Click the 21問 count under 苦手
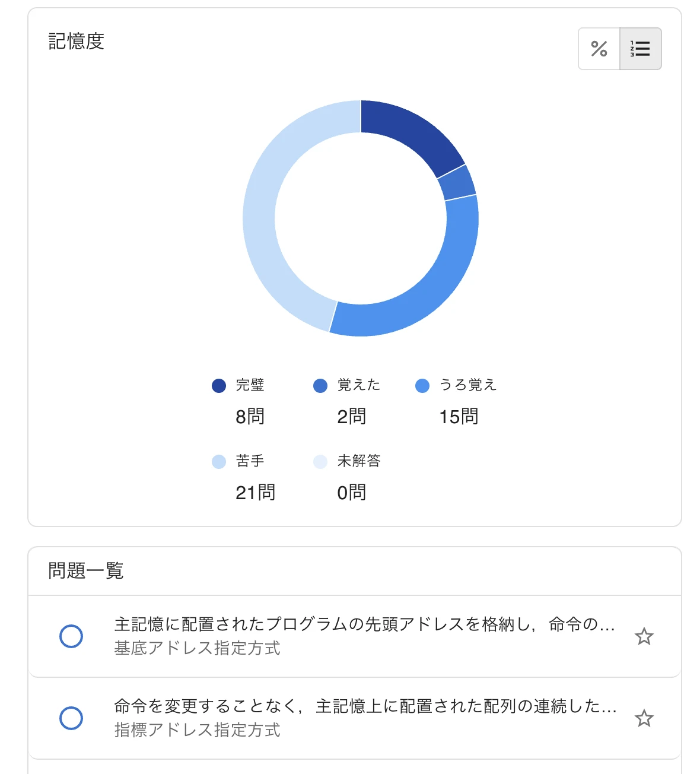The width and height of the screenshot is (700, 774). (x=255, y=493)
